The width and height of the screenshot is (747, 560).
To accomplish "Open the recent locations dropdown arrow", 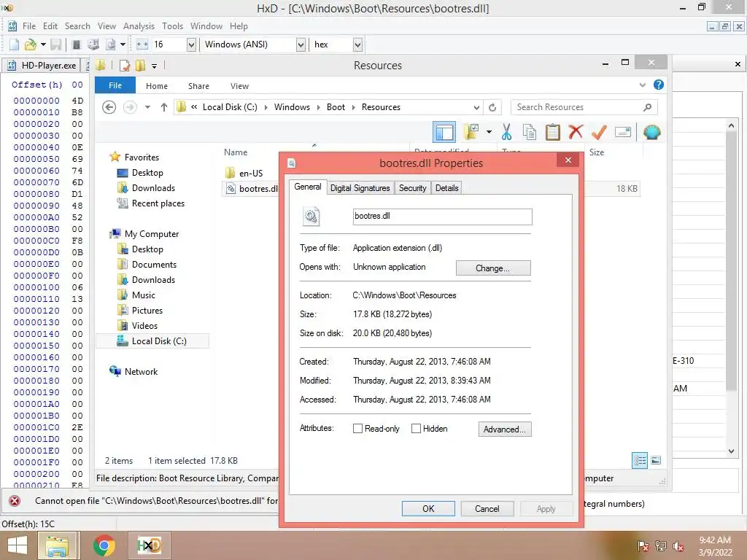I will point(147,107).
